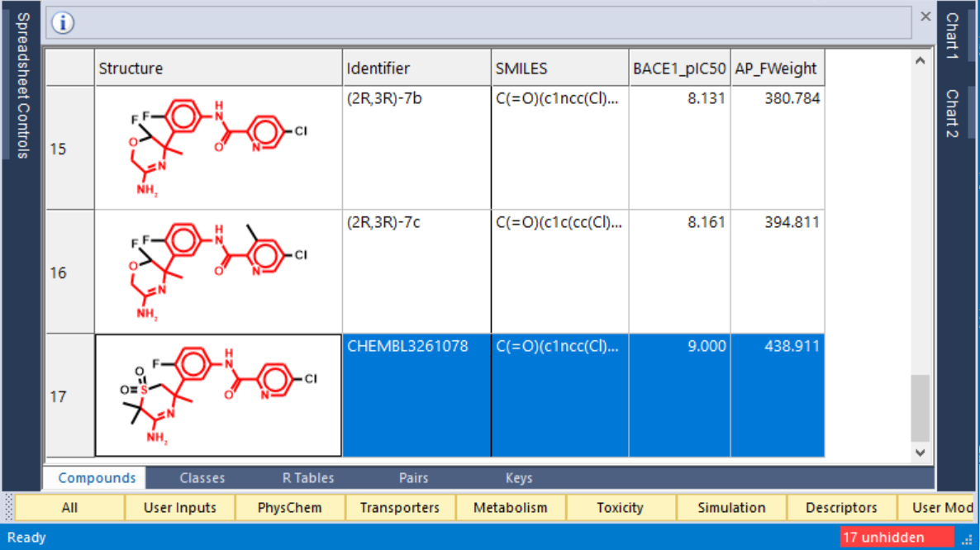The width and height of the screenshot is (980, 550).
Task: Open the Chart 1 side tab
Action: tap(952, 36)
